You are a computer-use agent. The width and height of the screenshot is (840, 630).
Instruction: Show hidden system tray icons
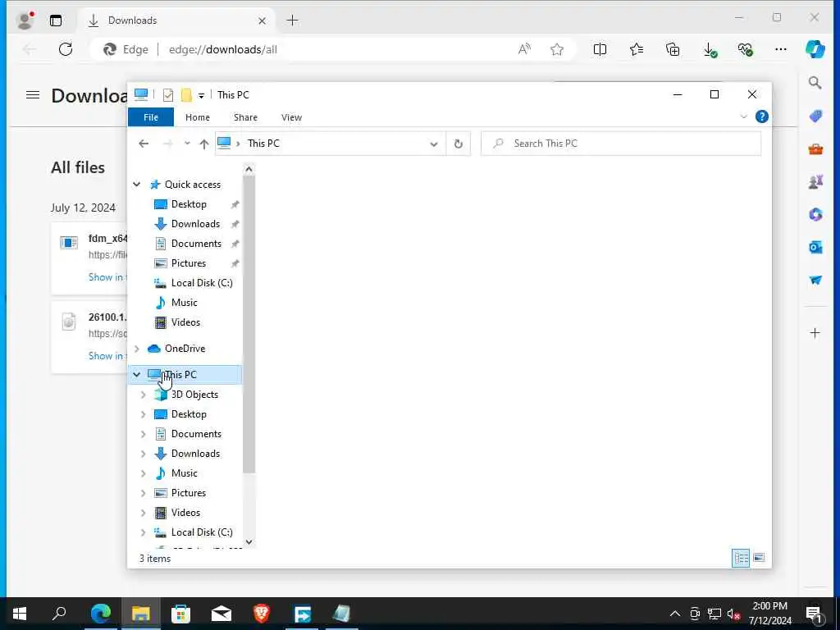pos(675,614)
